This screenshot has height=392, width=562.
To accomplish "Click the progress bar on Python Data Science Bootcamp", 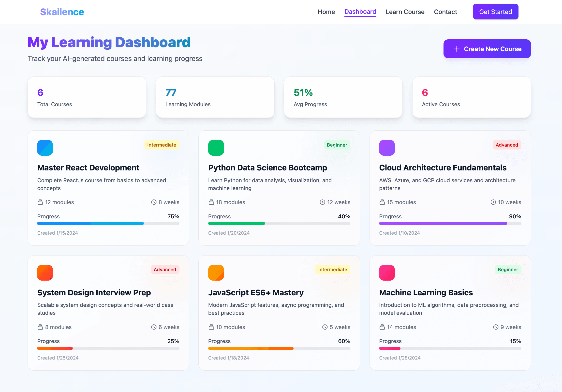I will [x=279, y=223].
